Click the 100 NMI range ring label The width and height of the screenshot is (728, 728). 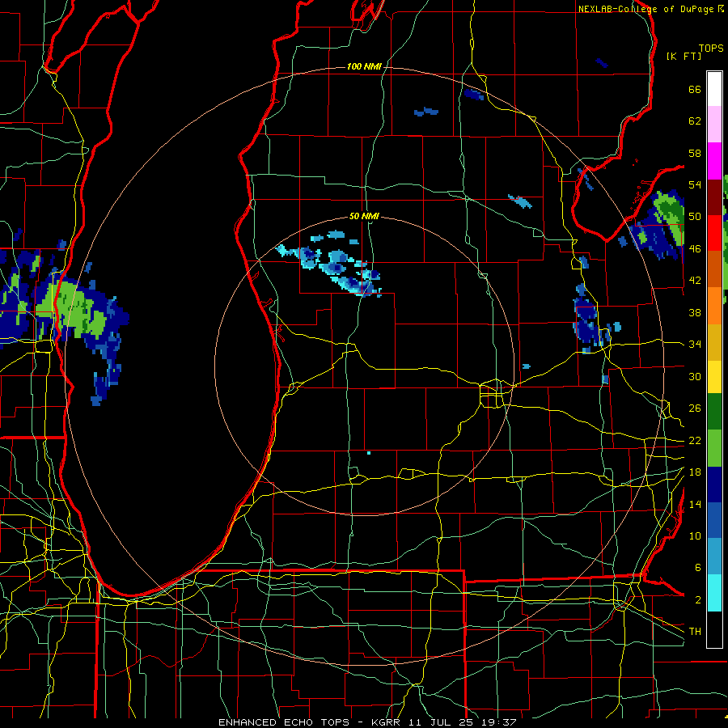pos(364,67)
